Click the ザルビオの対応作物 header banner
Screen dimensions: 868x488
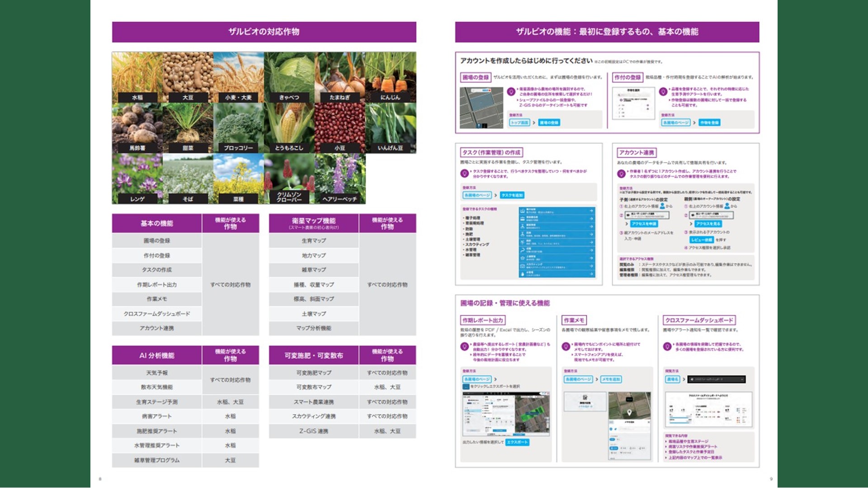264,32
